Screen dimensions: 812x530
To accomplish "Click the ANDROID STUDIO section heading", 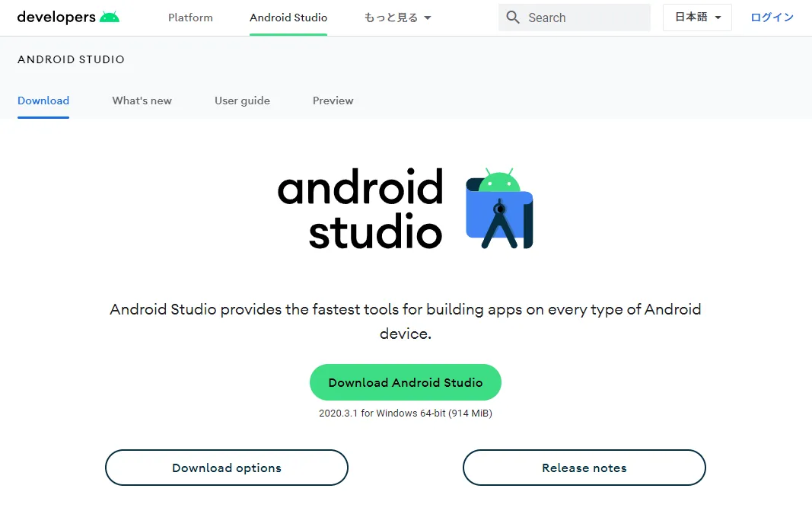I will [71, 59].
